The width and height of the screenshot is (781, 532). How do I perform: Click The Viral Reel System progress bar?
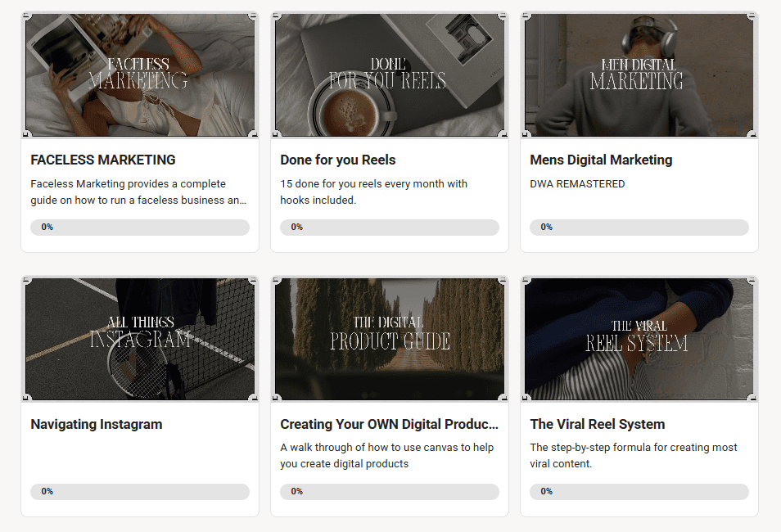(639, 492)
